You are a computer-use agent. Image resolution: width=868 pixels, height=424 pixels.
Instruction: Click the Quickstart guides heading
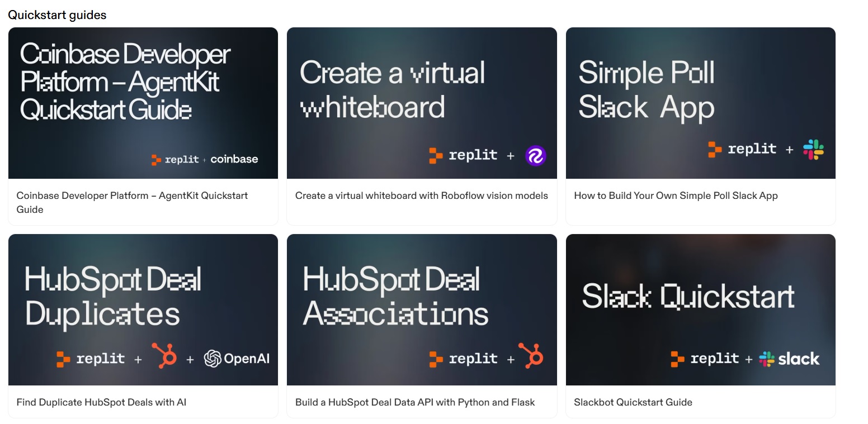(x=57, y=15)
